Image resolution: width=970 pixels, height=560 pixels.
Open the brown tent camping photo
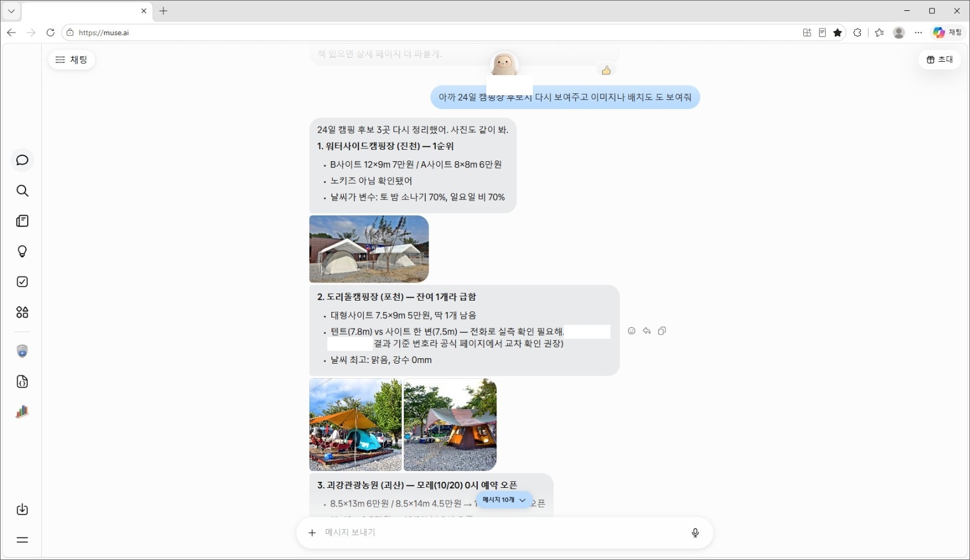coord(450,425)
